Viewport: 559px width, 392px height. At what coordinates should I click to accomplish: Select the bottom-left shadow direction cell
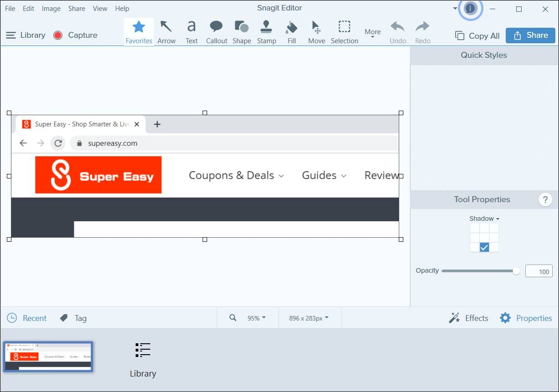475,247
